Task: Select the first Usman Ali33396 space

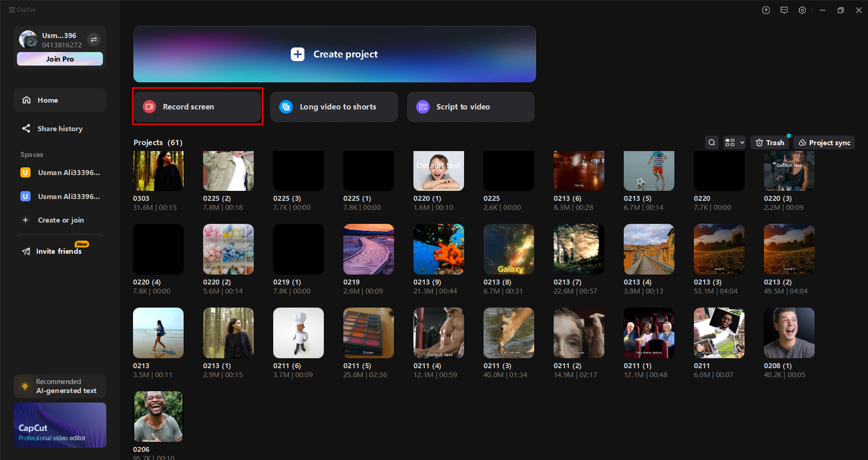Action: coord(60,172)
